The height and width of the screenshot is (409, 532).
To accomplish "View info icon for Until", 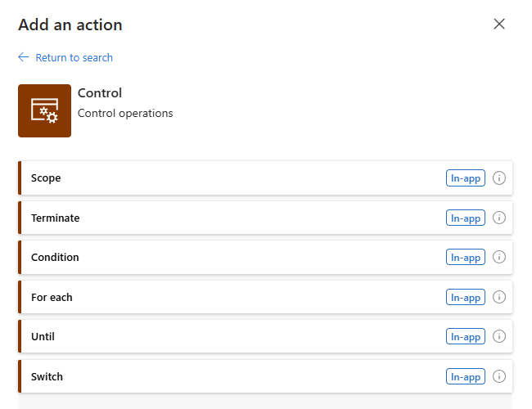I will pos(498,336).
